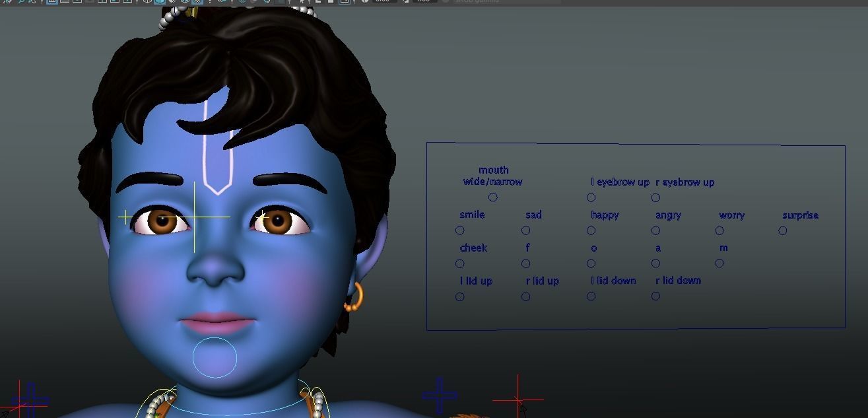
Task: Click the l lid down control circle
Action: pos(591,296)
